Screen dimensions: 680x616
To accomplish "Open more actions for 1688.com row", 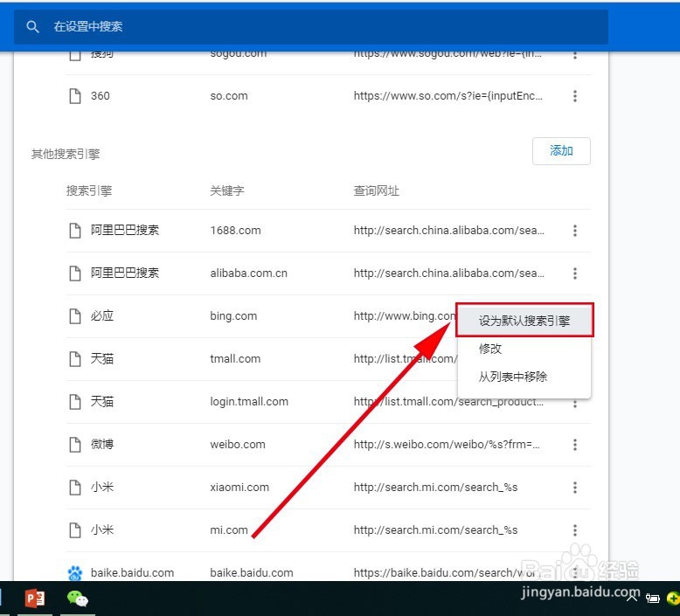I will point(574,231).
